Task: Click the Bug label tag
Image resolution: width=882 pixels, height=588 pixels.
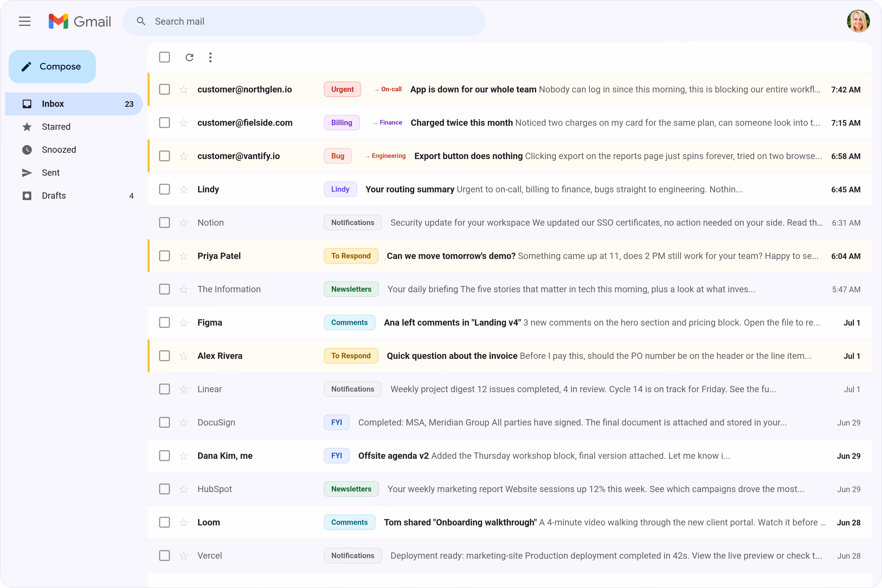Action: pyautogui.click(x=338, y=156)
